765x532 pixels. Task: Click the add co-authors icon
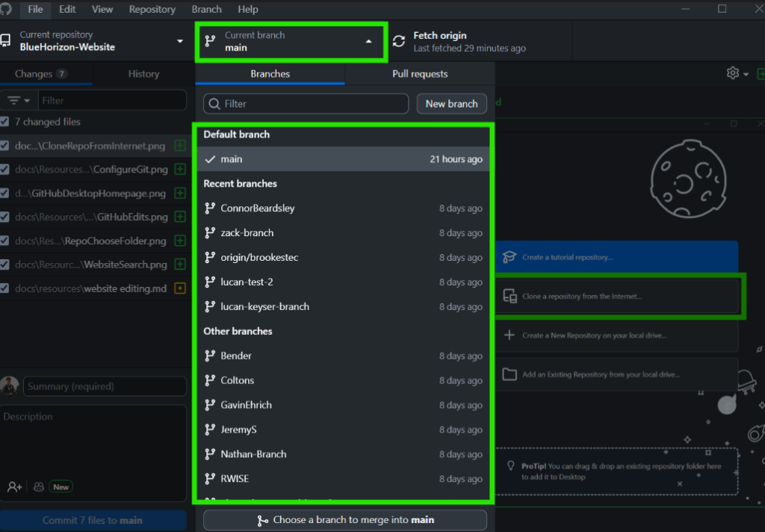[x=15, y=486]
